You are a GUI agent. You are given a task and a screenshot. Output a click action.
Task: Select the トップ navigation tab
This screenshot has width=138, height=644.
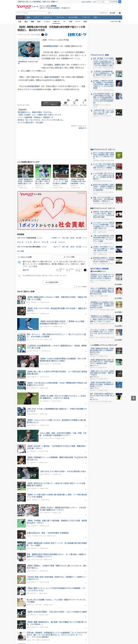click(20, 17)
